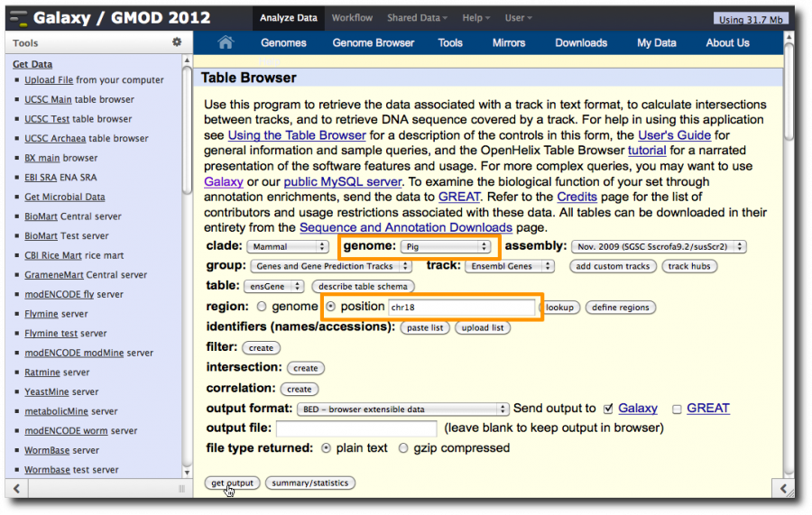Choose plain text file type

326,448
